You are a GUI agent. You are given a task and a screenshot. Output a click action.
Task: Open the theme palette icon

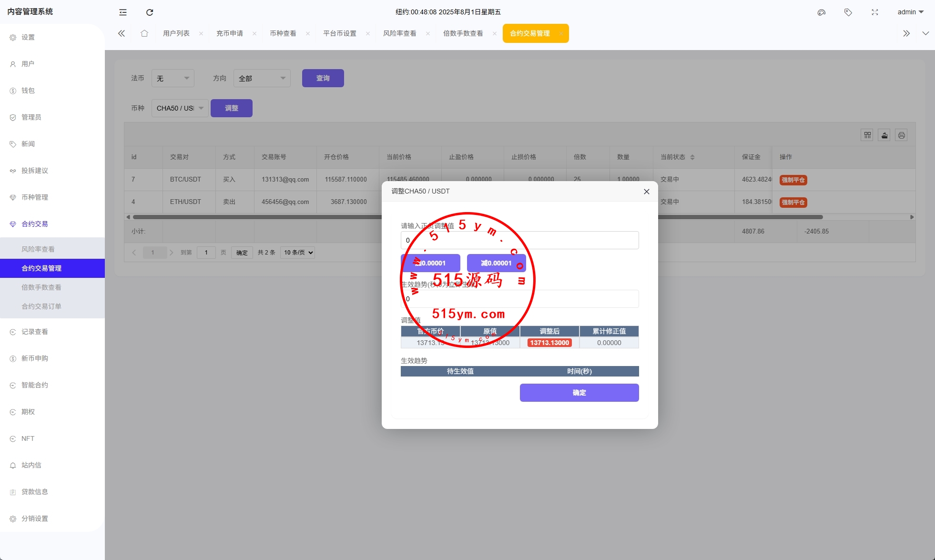click(x=821, y=12)
